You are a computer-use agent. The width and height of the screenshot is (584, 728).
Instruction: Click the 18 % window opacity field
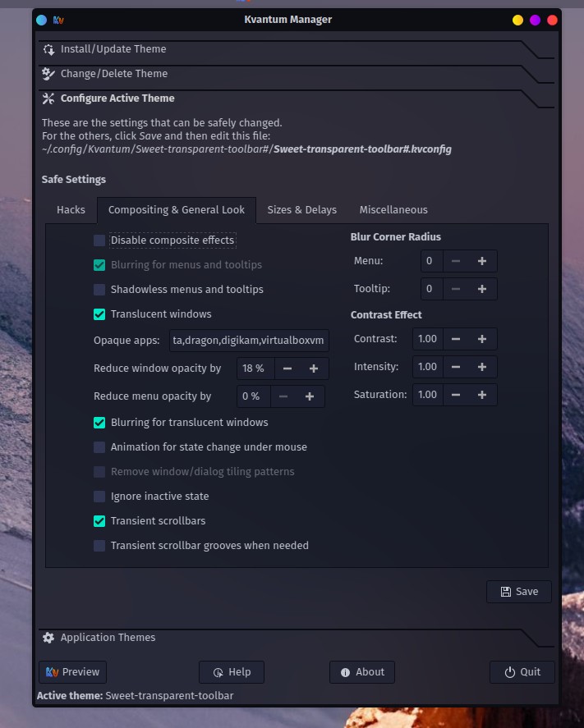click(255, 369)
